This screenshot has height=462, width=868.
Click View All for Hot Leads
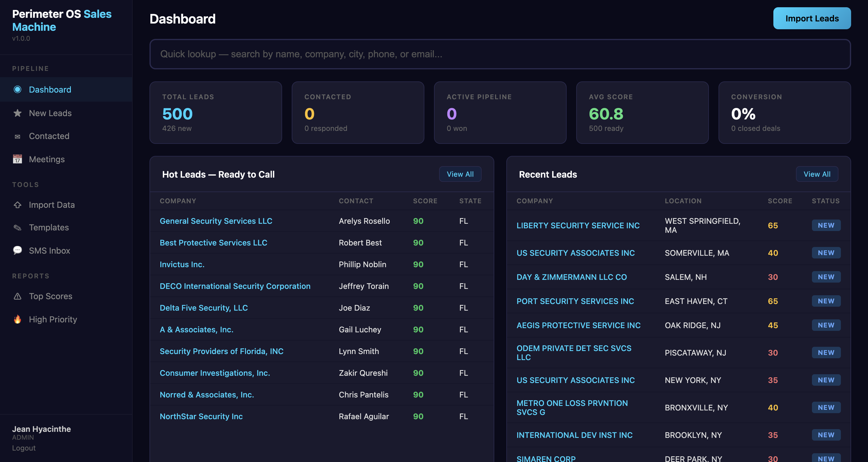click(460, 174)
